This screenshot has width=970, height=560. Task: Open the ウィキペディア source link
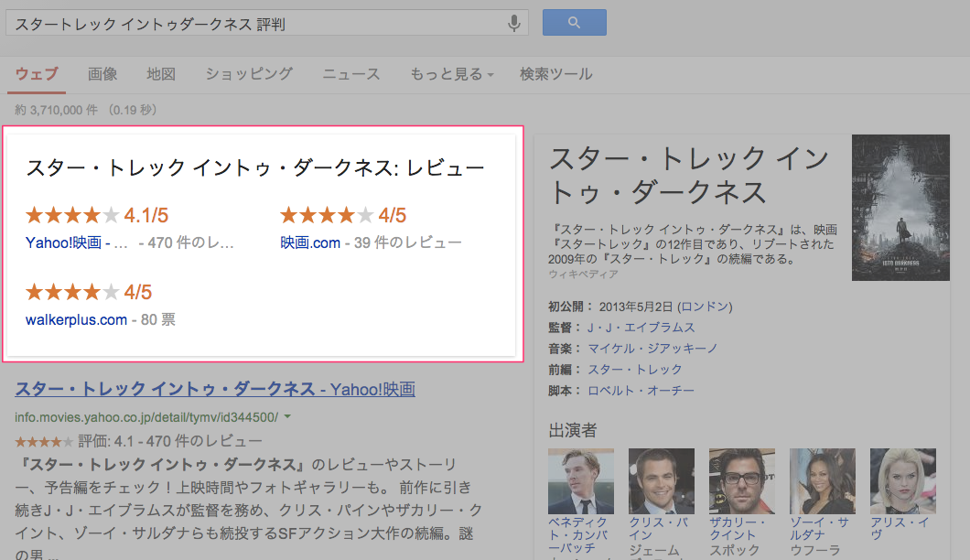(583, 275)
